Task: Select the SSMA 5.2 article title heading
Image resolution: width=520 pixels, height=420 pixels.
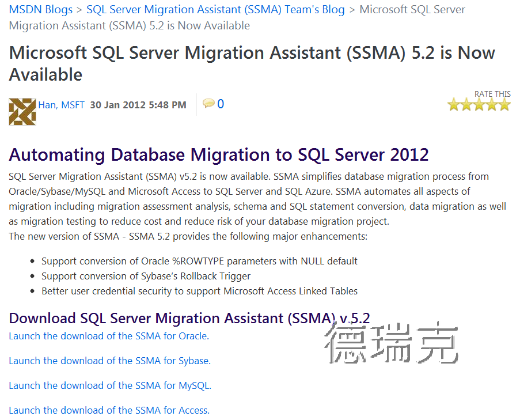Action: [252, 63]
